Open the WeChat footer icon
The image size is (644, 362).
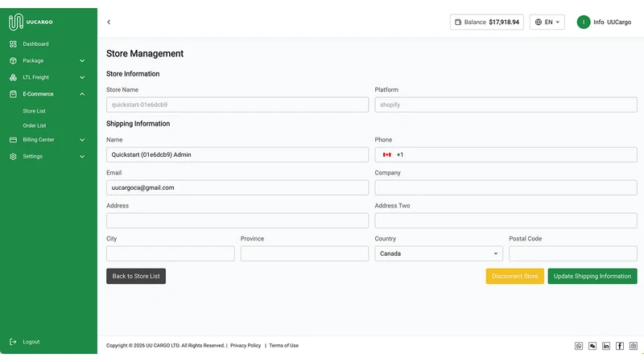592,346
